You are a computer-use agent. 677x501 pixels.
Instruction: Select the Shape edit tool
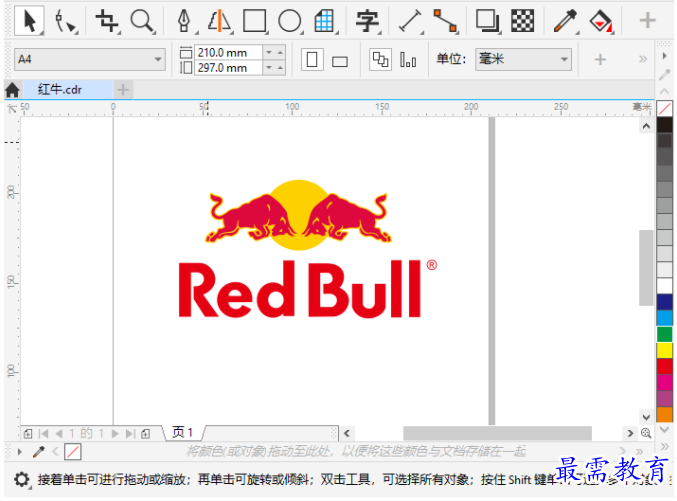[x=65, y=22]
